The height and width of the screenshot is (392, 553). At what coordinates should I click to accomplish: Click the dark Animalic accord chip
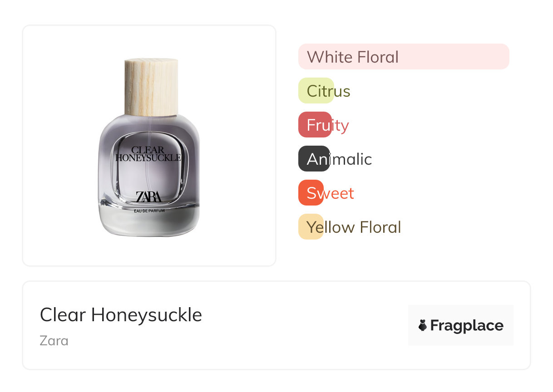[314, 159]
